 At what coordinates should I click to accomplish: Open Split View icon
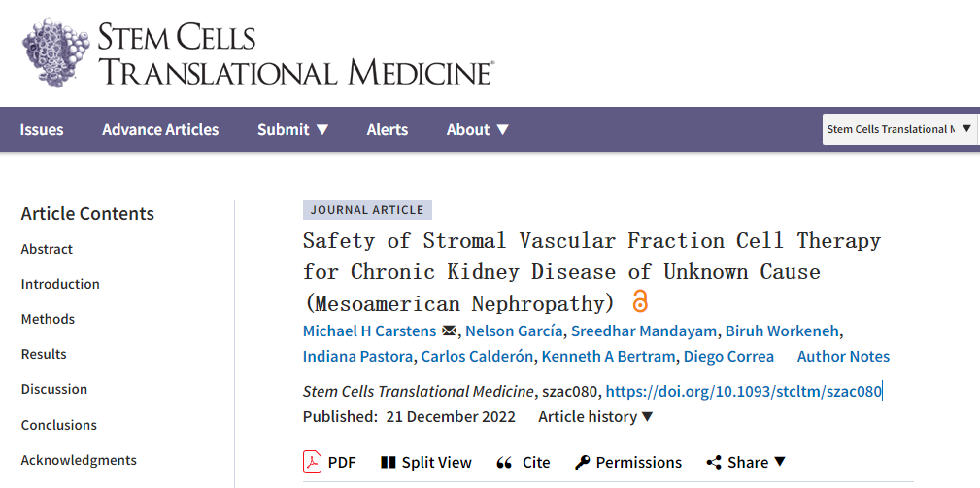389,463
